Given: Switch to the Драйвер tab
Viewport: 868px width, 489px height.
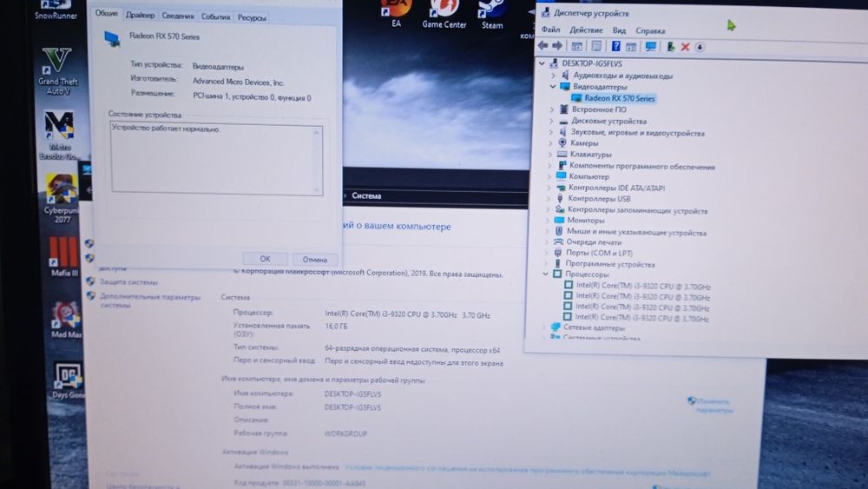Looking at the screenshot, I should tap(140, 15).
